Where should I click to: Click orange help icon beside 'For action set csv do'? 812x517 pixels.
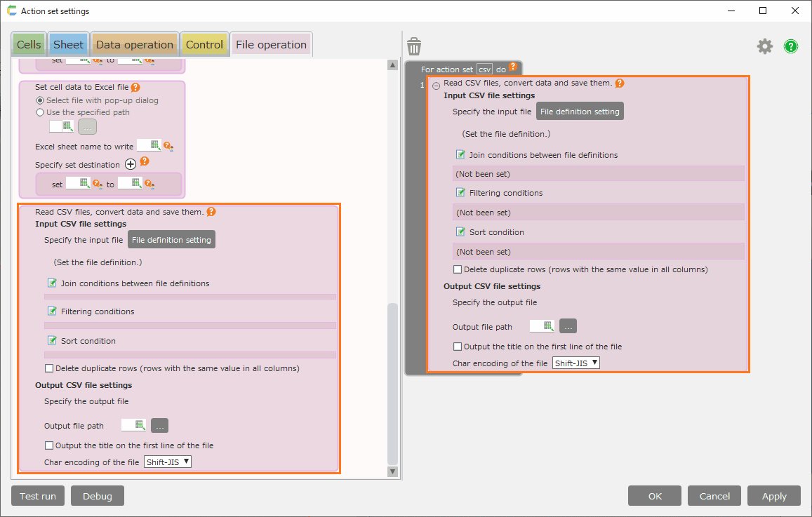point(513,67)
